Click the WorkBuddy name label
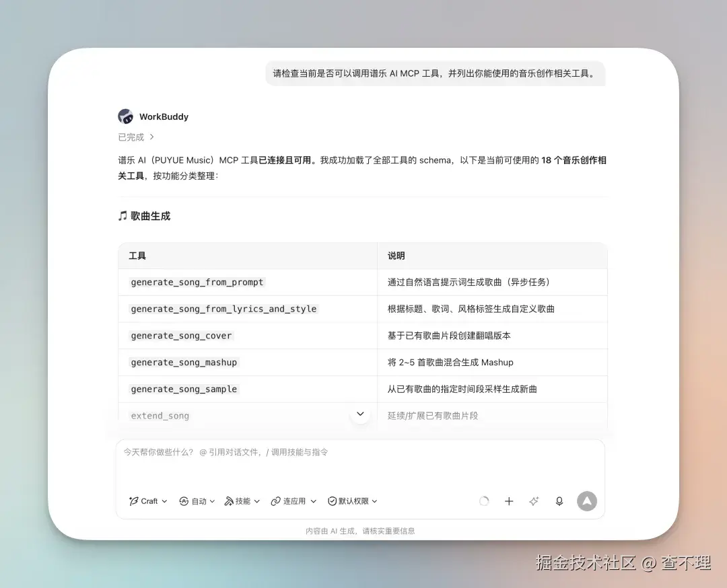Screen dimensions: 727x588 coord(164,117)
